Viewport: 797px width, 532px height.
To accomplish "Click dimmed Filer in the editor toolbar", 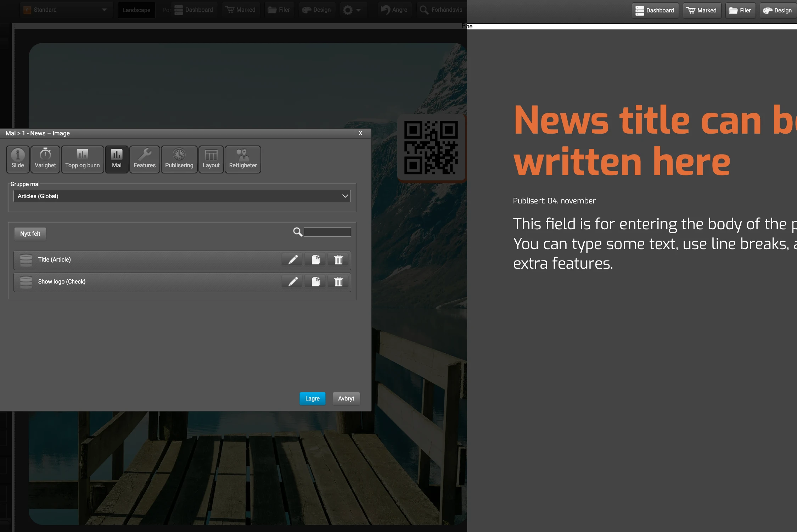I will point(279,10).
